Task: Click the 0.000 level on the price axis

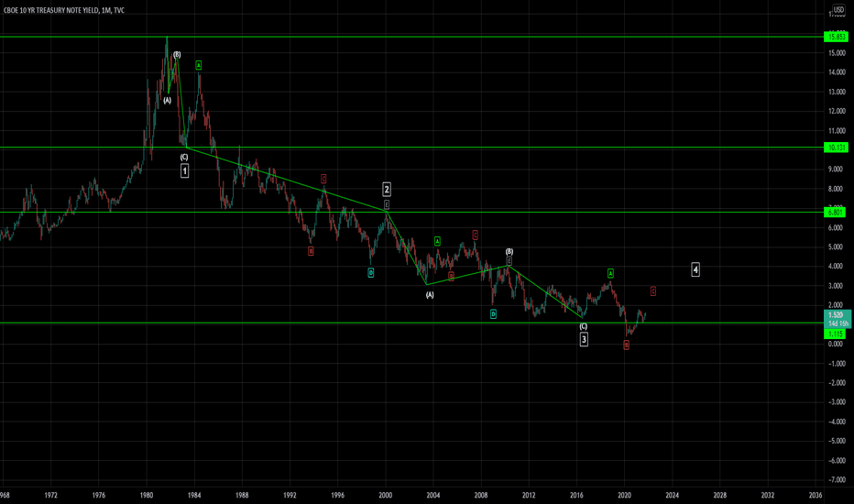Action: click(x=836, y=344)
